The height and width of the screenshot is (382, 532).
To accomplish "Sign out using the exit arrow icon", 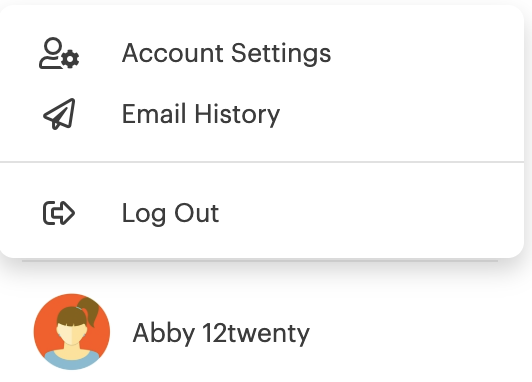I will (x=59, y=213).
